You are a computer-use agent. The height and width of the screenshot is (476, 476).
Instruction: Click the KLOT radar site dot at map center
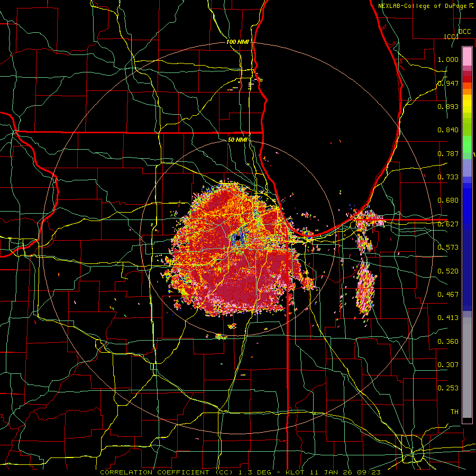tap(237, 238)
